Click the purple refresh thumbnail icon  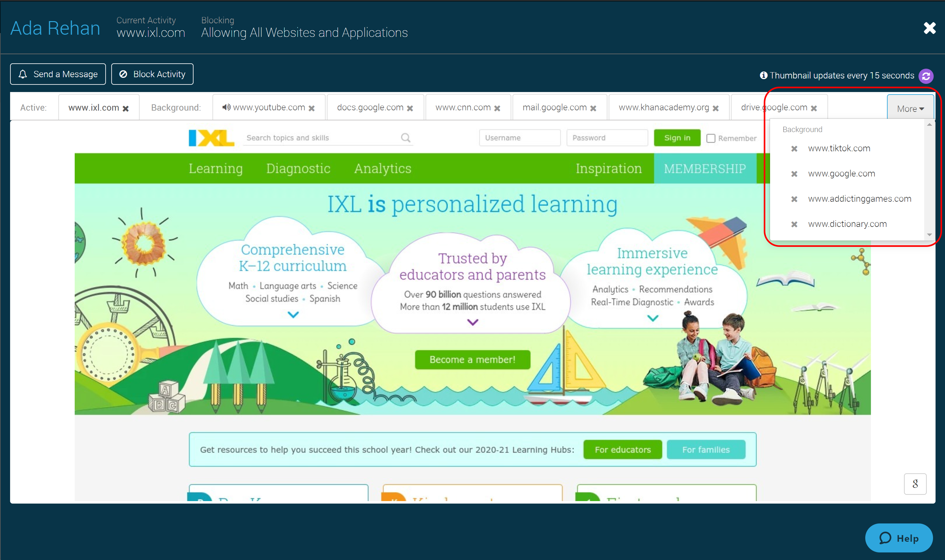coord(926,76)
